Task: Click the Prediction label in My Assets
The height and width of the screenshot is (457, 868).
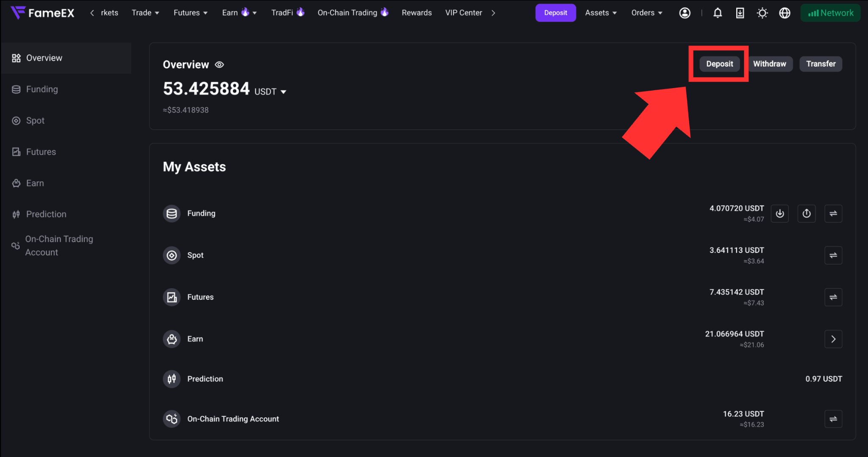Action: tap(205, 379)
